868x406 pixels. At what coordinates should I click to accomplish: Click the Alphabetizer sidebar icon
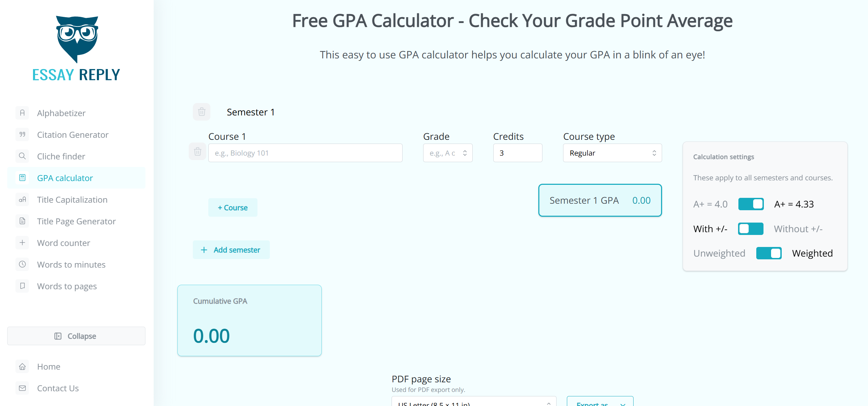(x=22, y=113)
